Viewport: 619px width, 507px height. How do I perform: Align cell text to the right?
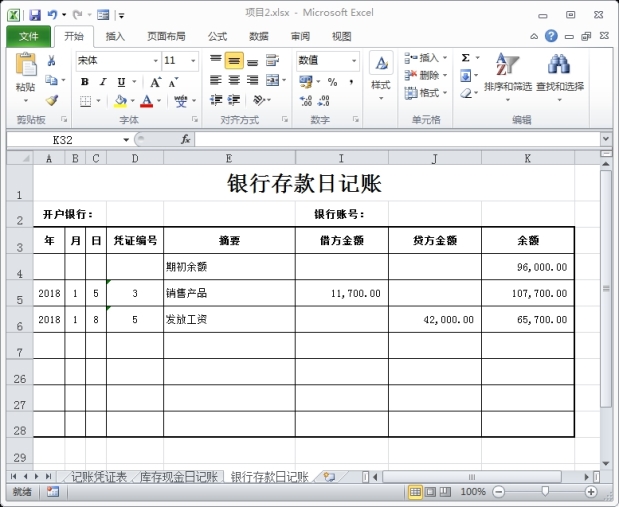253,80
